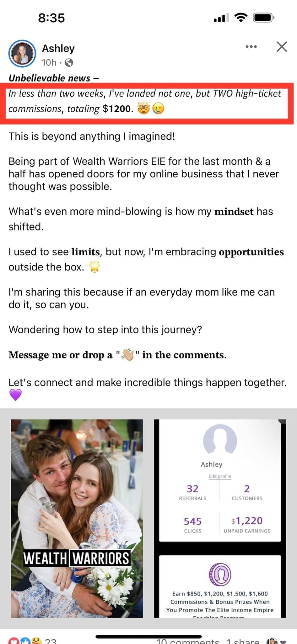Viewport: 297px width, 644px height.
Task: Tap the care reaction emoji icon
Action: click(36, 641)
